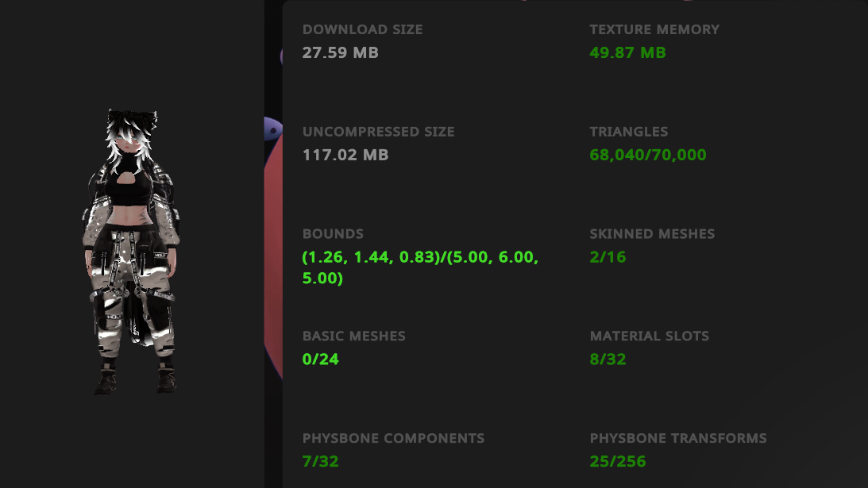Click the Uncompressed Size label
Image resolution: width=868 pixels, height=488 pixels.
point(378,132)
